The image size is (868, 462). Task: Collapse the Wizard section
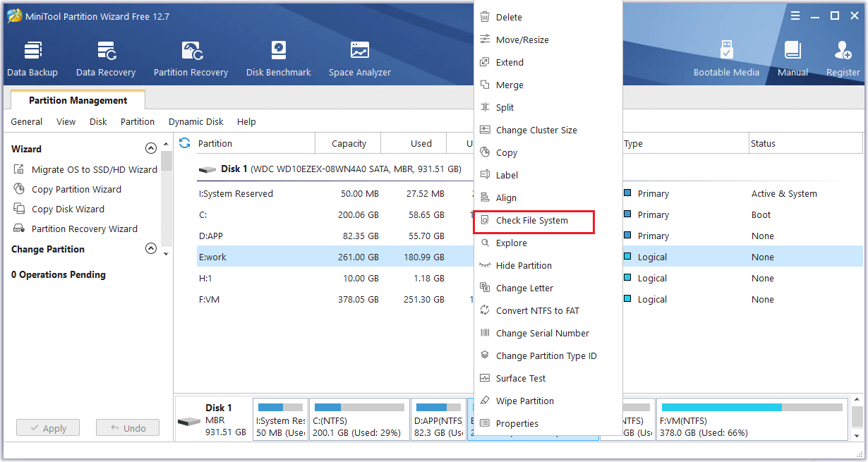click(150, 148)
